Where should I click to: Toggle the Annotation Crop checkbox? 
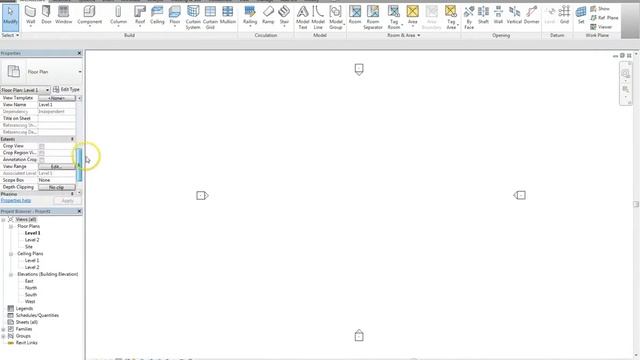point(42,160)
